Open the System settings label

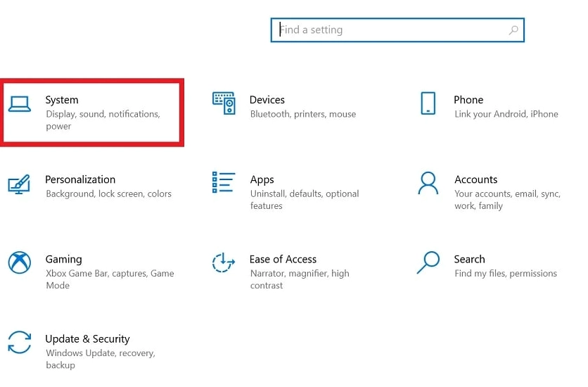(x=62, y=100)
